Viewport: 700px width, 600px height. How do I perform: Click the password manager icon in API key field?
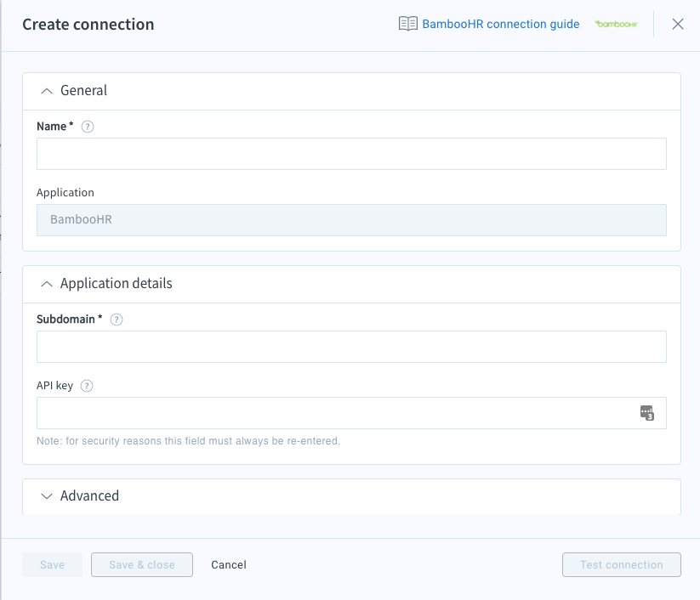tap(647, 413)
